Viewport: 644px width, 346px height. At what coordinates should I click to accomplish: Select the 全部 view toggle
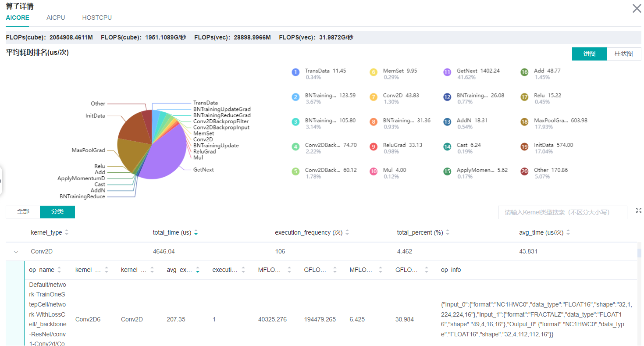click(23, 212)
